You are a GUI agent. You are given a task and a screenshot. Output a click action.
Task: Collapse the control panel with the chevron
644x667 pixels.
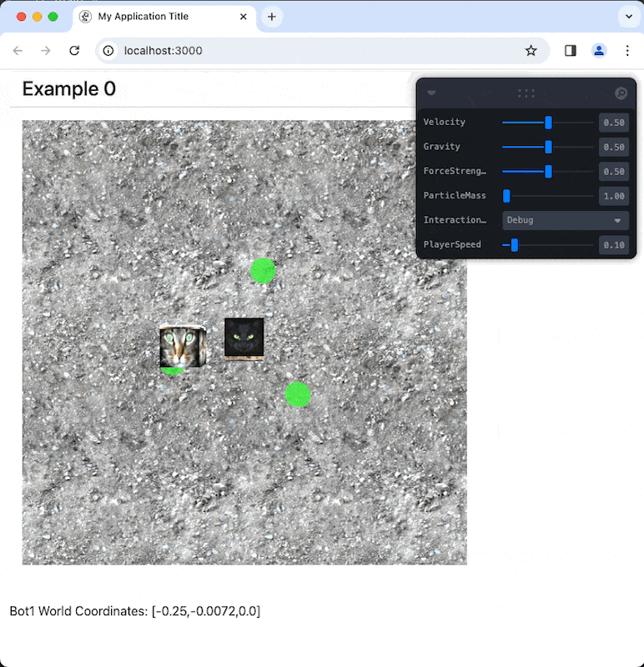[x=431, y=93]
